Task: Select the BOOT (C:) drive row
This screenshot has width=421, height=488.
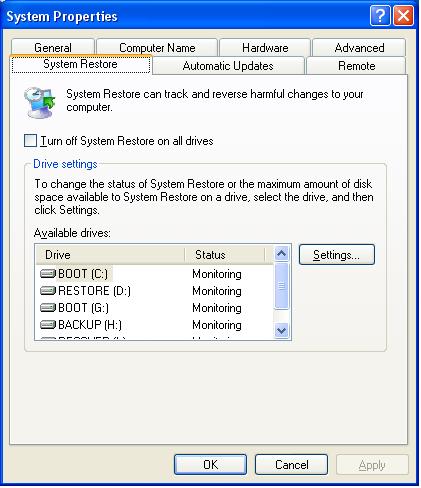Action: pyautogui.click(x=154, y=274)
